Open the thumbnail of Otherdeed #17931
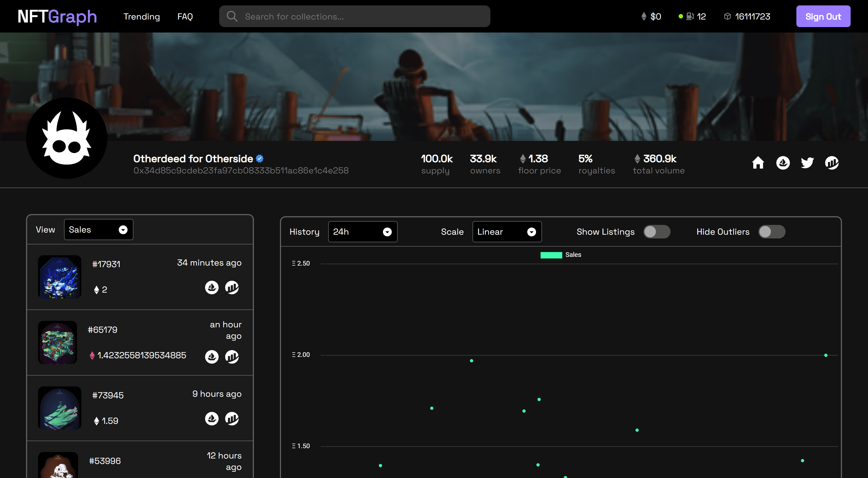Viewport: 868px width, 478px height. 60,277
